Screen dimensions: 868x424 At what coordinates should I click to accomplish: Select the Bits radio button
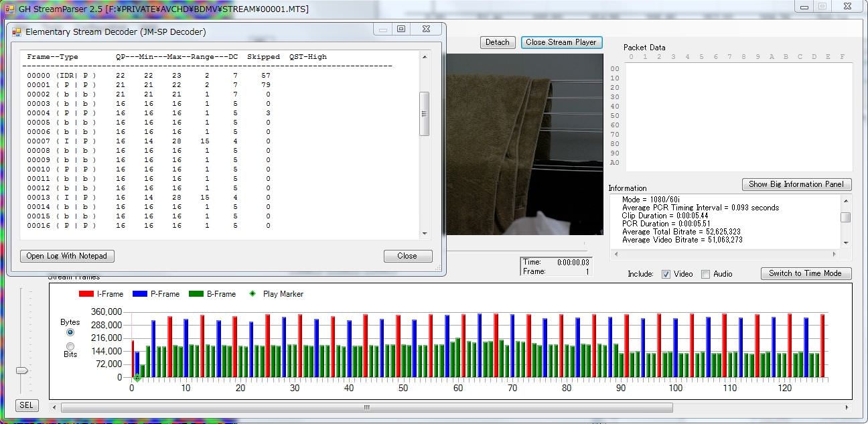coord(70,346)
